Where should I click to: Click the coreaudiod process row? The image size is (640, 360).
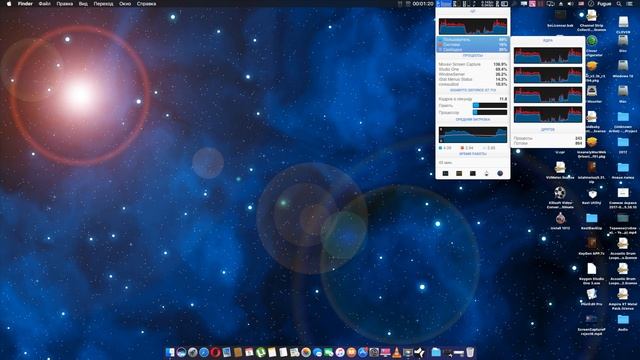click(x=473, y=84)
